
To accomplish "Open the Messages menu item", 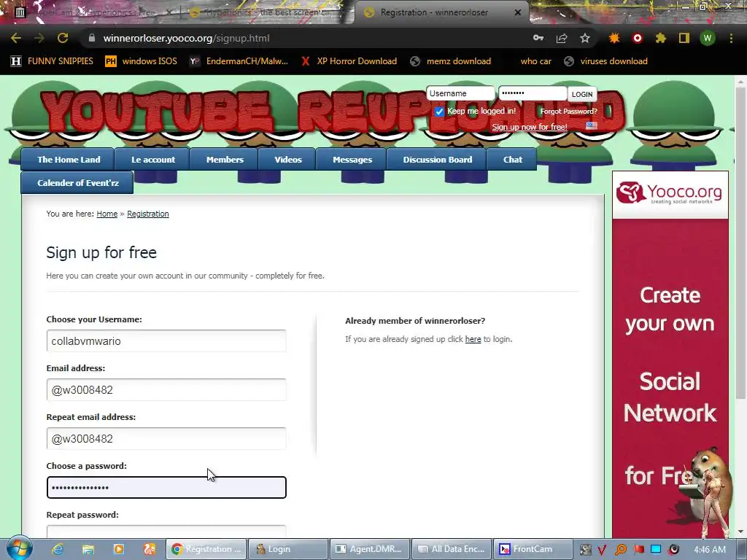I will (352, 160).
